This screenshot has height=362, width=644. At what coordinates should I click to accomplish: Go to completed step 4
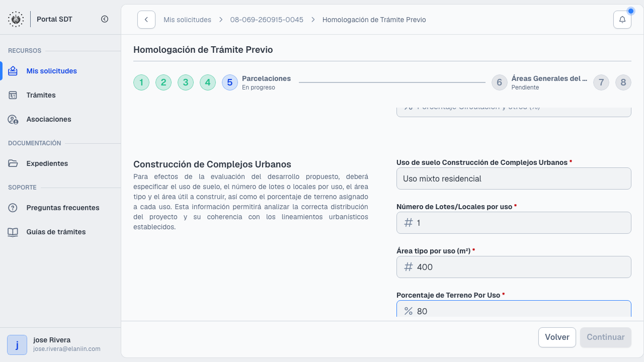click(208, 82)
